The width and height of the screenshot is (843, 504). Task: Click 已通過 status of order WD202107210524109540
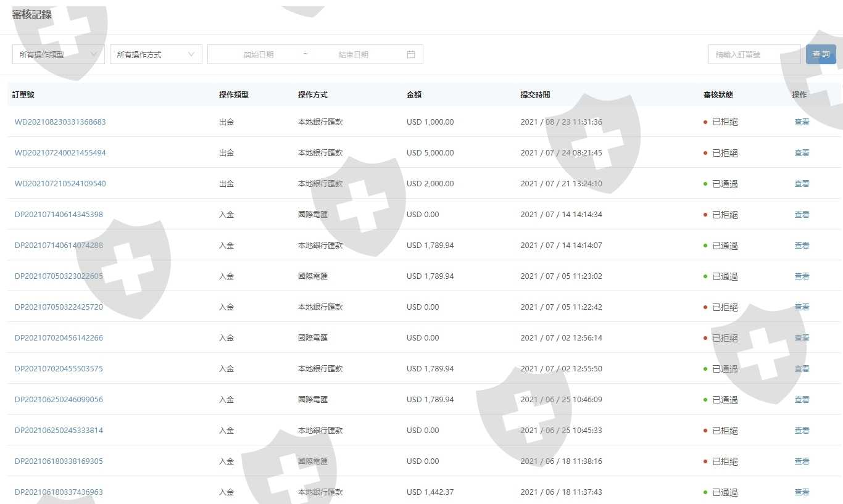(725, 184)
